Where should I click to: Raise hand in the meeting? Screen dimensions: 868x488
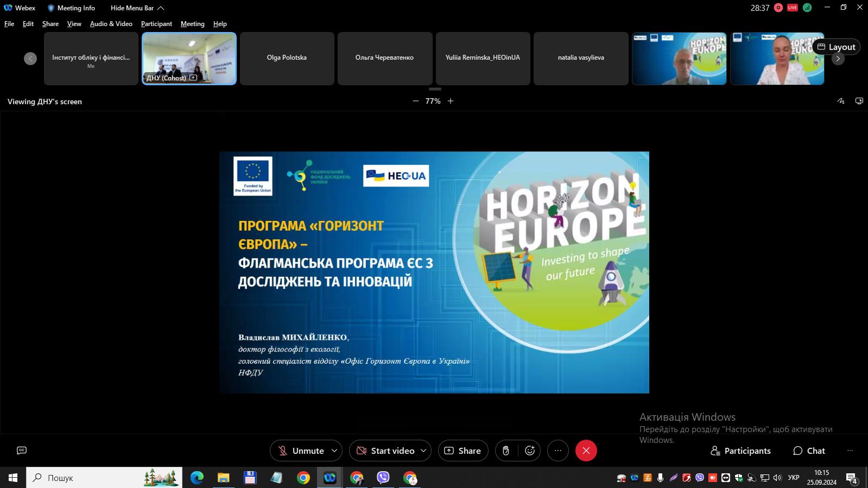506,451
